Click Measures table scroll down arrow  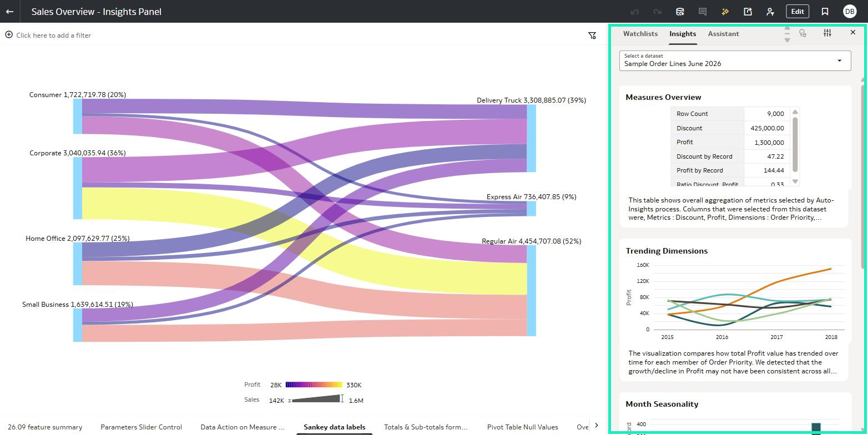tap(795, 181)
